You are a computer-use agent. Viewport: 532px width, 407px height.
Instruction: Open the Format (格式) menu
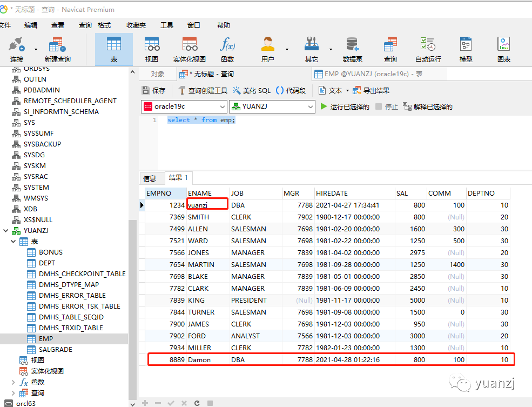[x=104, y=25]
